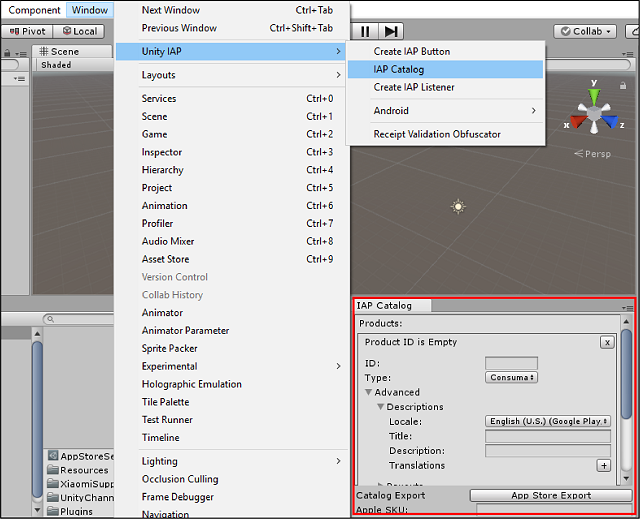Screen dimensions: 640x519
Task: Click the product ID input field
Action: click(x=511, y=363)
